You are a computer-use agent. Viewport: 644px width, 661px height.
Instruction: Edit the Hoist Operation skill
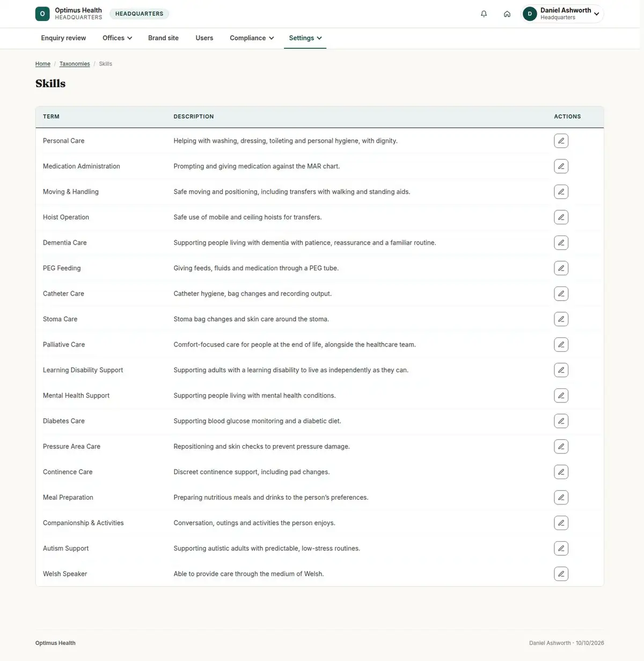point(561,217)
